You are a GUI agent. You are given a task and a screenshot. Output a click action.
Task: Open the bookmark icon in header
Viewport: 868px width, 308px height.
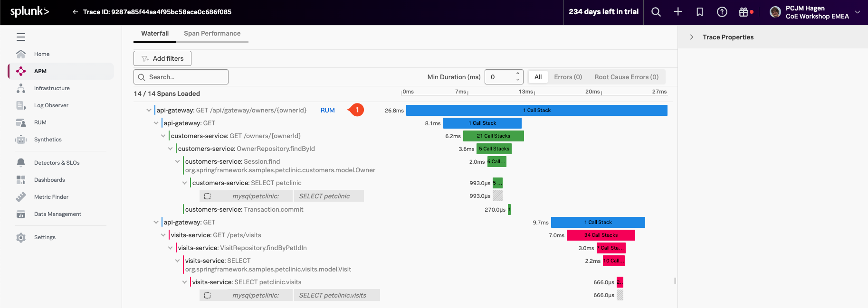click(x=700, y=12)
